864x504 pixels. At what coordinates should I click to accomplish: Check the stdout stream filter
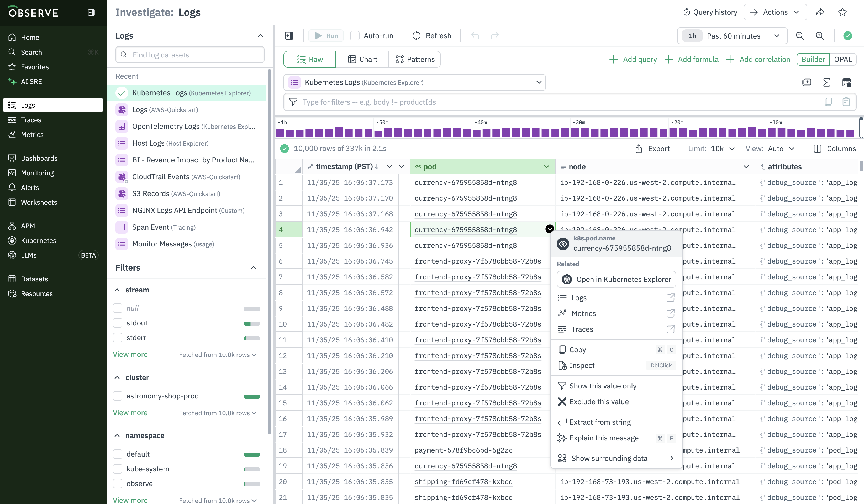pyautogui.click(x=118, y=323)
